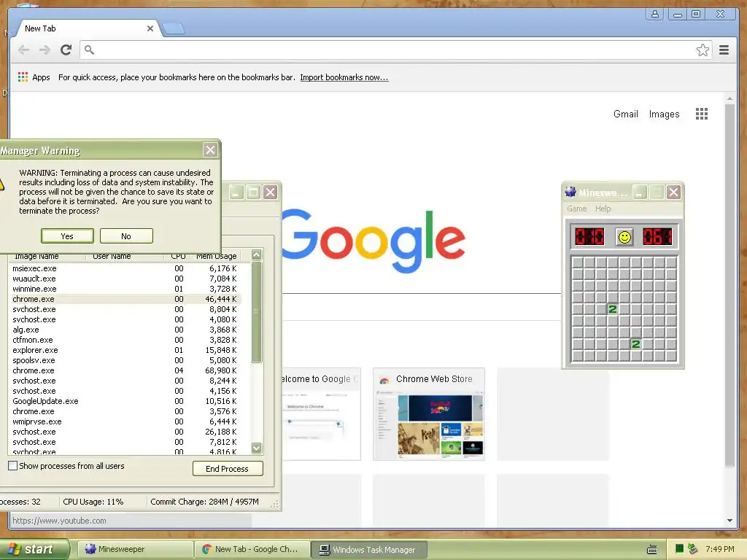Click in Chrome's address bar
The image size is (747, 560).
pos(388,50)
